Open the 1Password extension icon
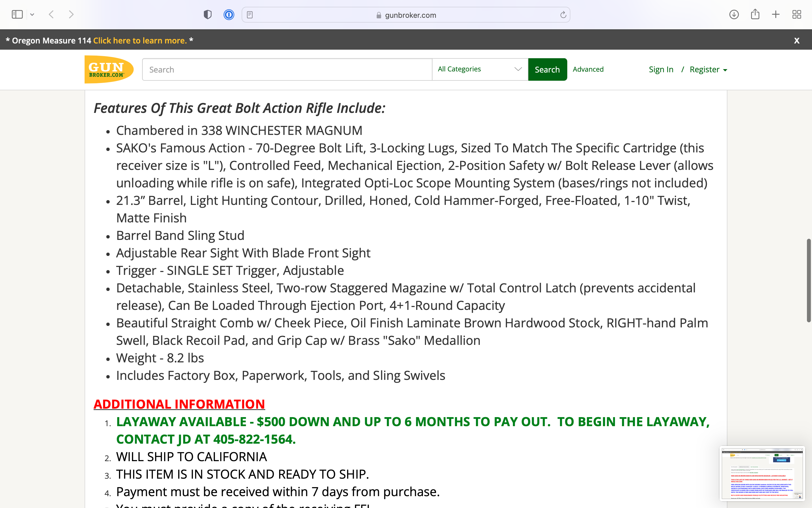Viewport: 812px width, 508px height. 229,14
